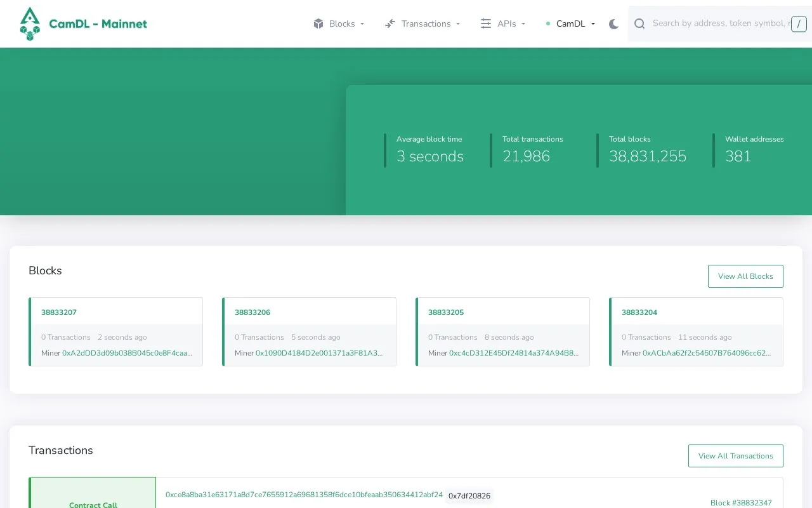
Task: Click the 0x7df20826 method badge
Action: pyautogui.click(x=469, y=496)
